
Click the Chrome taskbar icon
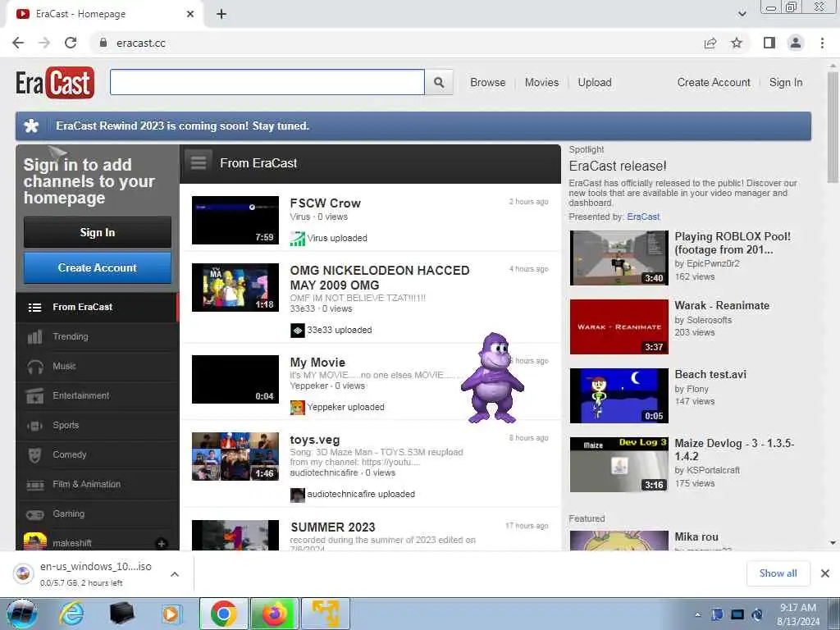click(x=223, y=614)
